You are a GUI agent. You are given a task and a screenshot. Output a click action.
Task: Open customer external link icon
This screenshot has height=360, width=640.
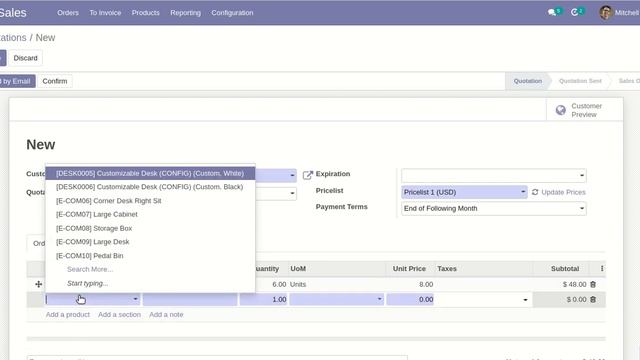coord(307,175)
